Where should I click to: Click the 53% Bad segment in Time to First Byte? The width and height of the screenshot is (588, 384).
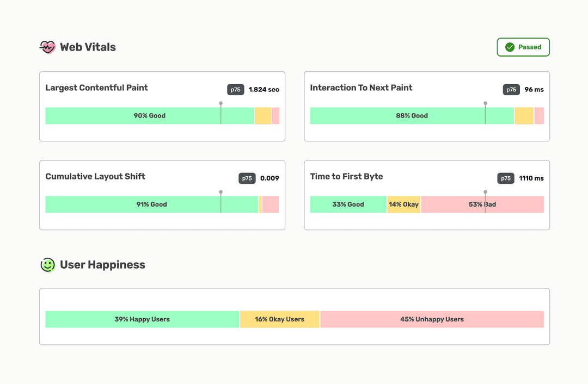(x=482, y=204)
